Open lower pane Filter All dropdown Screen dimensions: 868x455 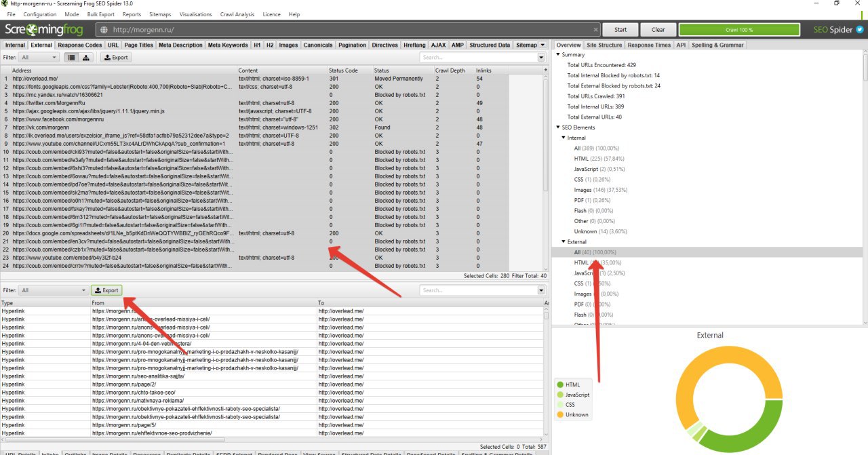54,290
